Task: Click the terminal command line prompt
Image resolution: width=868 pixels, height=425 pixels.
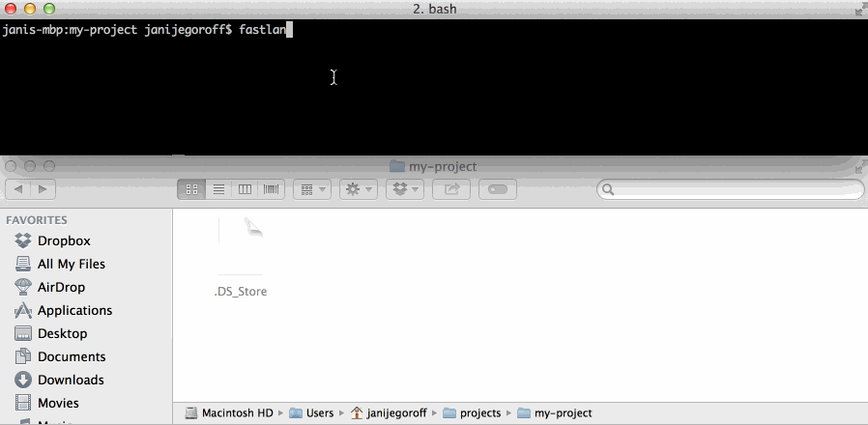Action: [x=147, y=30]
